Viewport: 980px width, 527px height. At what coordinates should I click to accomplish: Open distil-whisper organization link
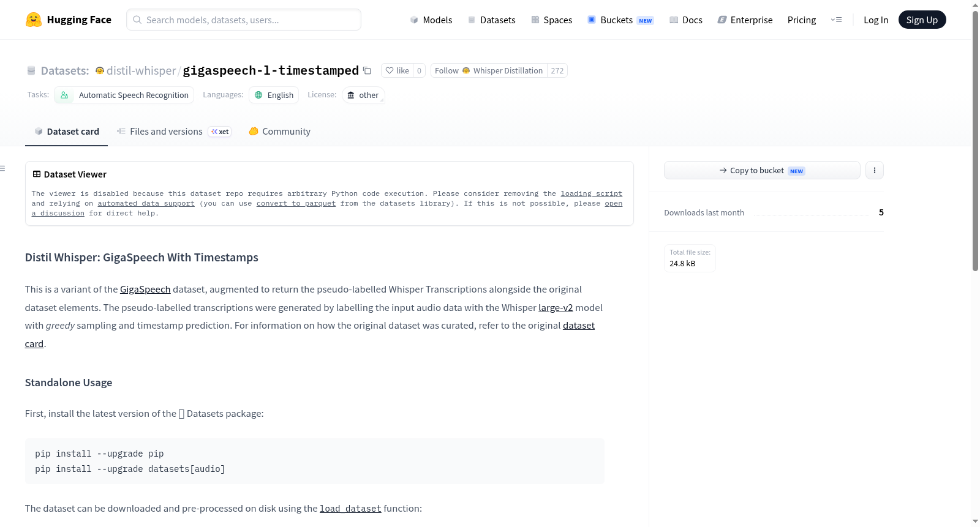(x=141, y=70)
